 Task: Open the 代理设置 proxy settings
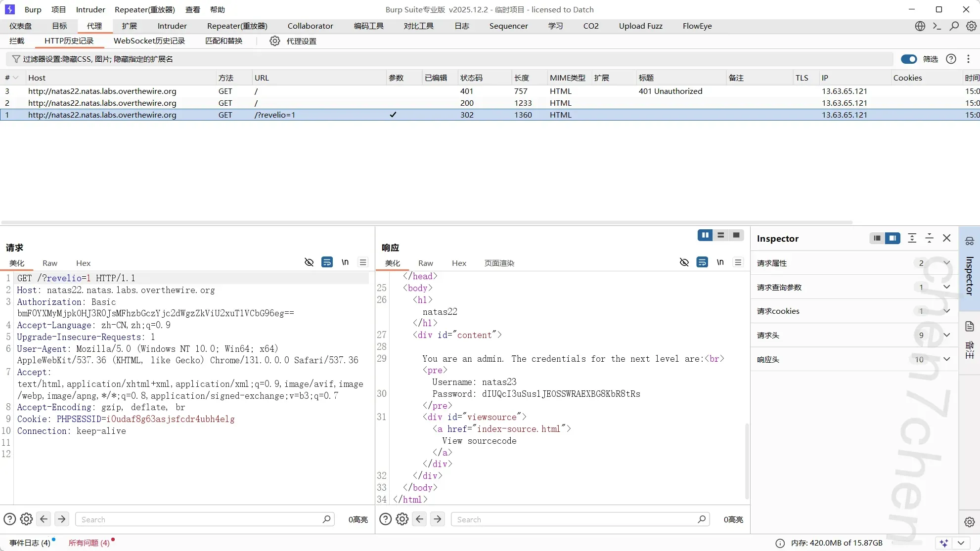click(x=302, y=41)
